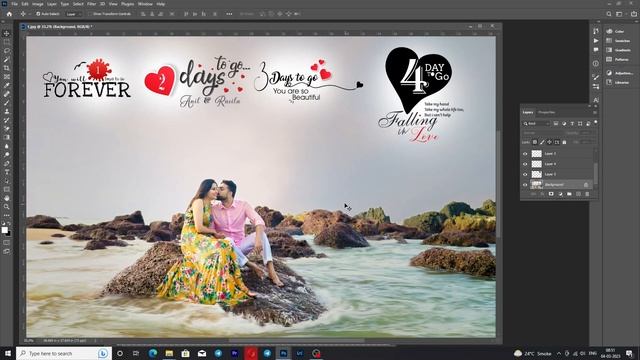Image resolution: width=640 pixels, height=360 pixels.
Task: Open more align options ellipsis
Action: 229,14
